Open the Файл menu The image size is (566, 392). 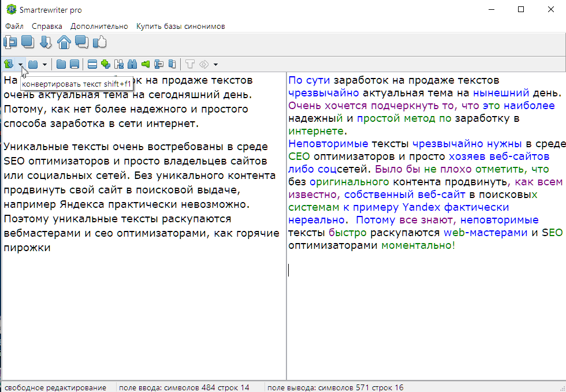click(x=14, y=27)
